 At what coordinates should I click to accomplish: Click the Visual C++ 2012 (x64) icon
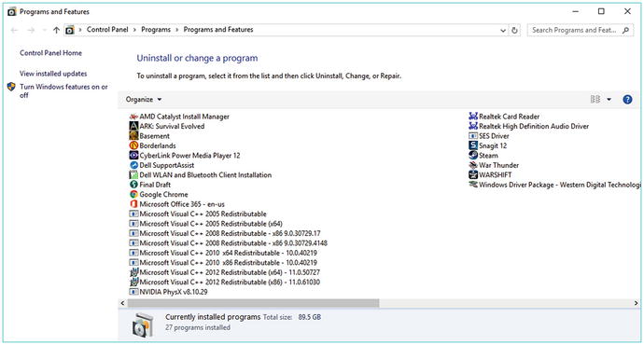pos(133,272)
